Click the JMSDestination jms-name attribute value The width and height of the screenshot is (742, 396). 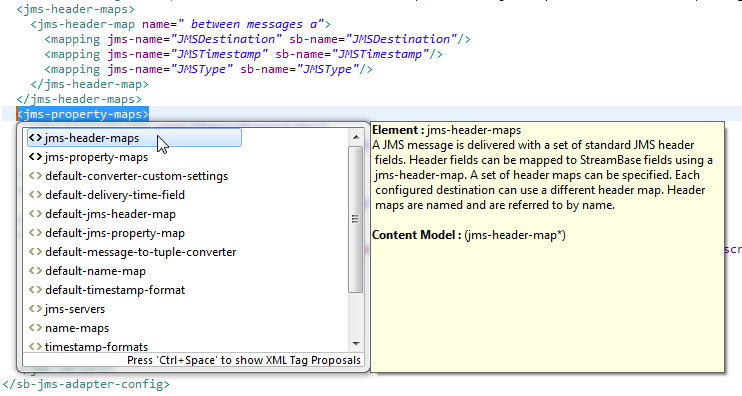(227, 39)
